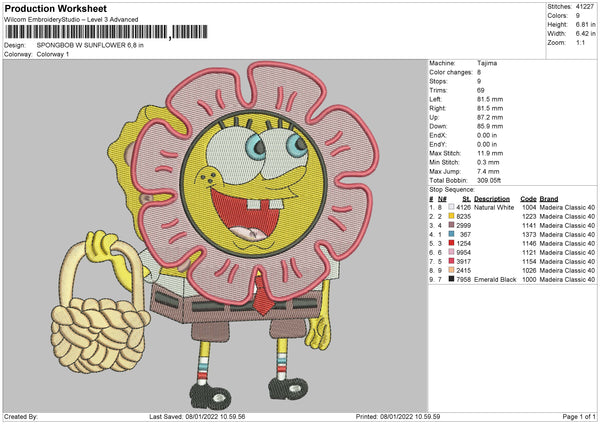The width and height of the screenshot is (600, 424).
Task: Click the light pink swatch for code 1121
Action: (x=452, y=252)
